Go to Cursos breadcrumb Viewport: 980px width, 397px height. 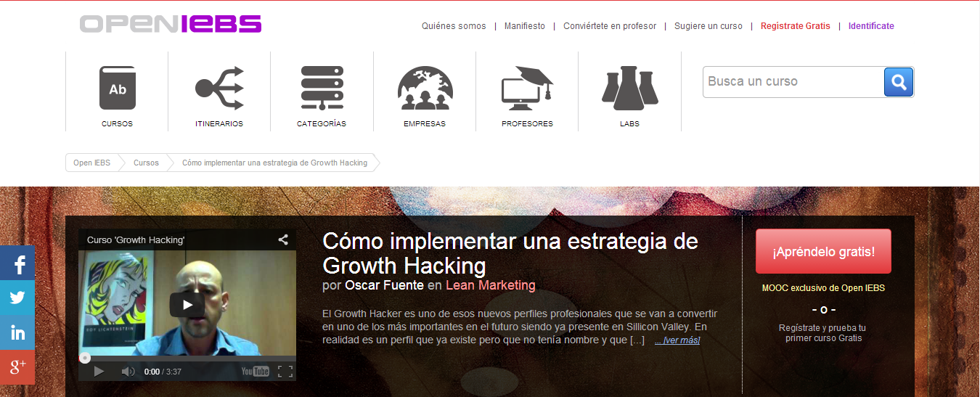pyautogui.click(x=146, y=163)
